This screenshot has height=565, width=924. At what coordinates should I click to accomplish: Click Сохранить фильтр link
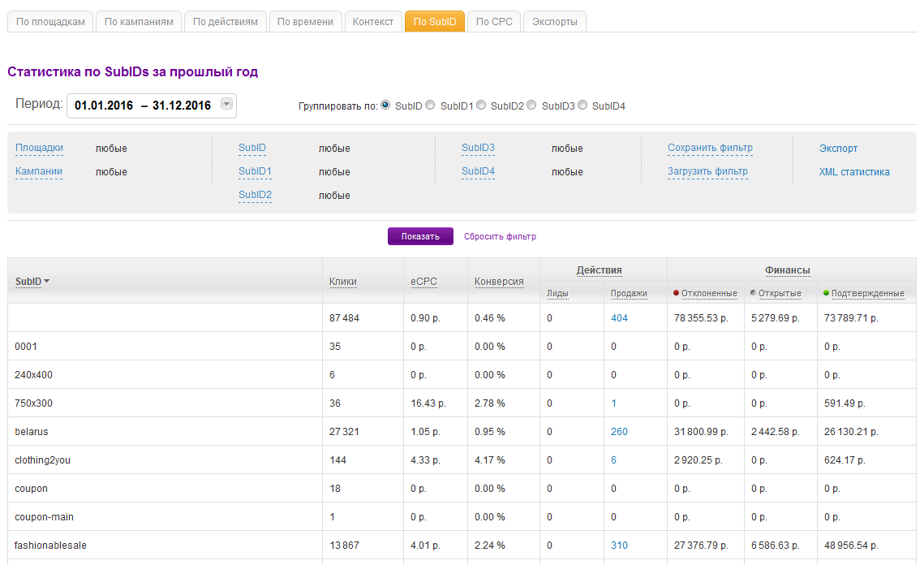click(710, 148)
